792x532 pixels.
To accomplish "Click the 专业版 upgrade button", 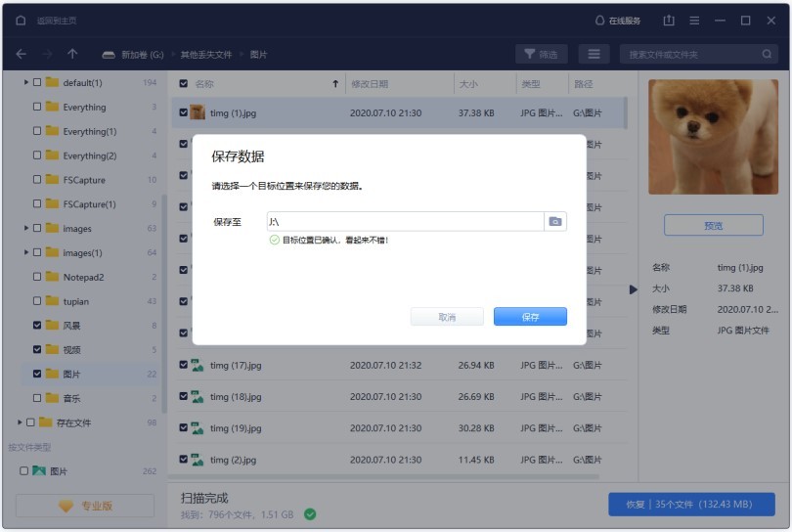I will pos(85,506).
